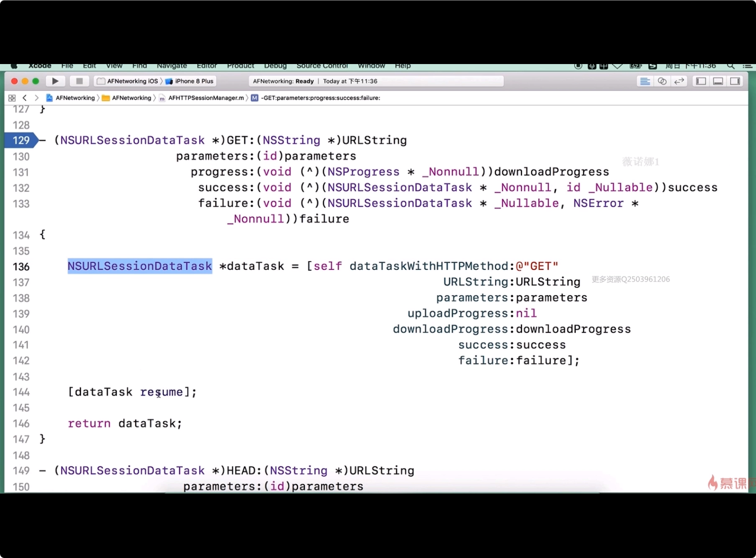Open the AFHTTPSessionManager.m breadcrumb
This screenshot has width=756, height=558.
(x=202, y=98)
